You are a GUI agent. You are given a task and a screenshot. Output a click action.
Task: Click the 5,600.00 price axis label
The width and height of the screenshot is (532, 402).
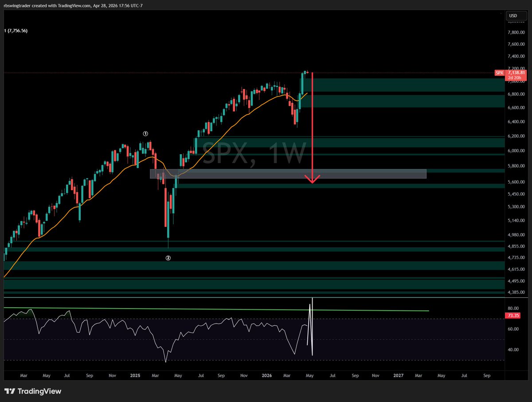coord(517,182)
